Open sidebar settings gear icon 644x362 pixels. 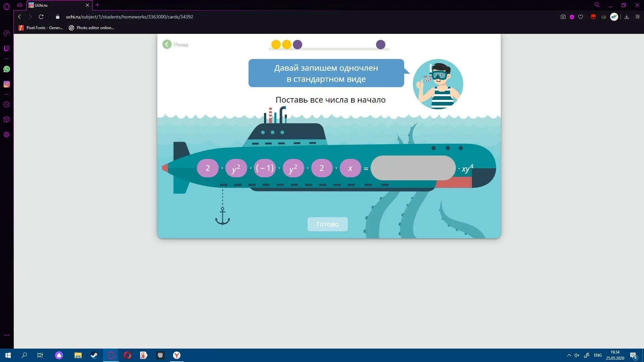pos(7,135)
